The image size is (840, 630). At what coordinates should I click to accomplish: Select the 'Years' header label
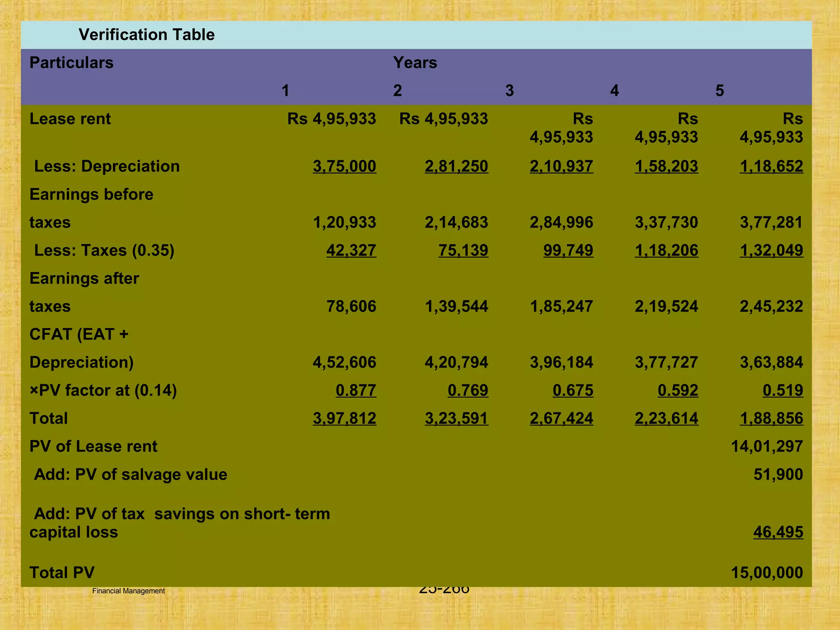(415, 62)
